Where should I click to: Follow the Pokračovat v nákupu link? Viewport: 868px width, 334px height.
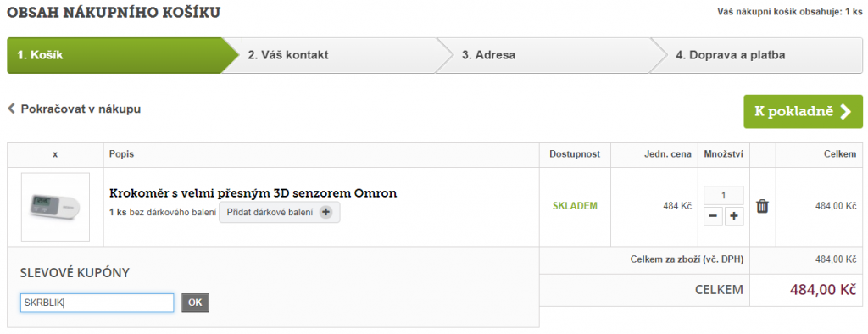coord(81,109)
